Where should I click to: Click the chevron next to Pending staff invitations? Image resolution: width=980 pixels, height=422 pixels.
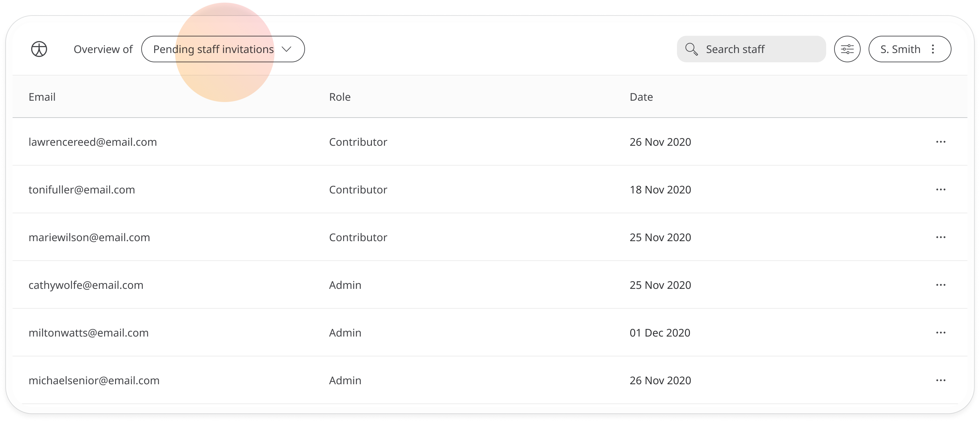[x=287, y=49]
